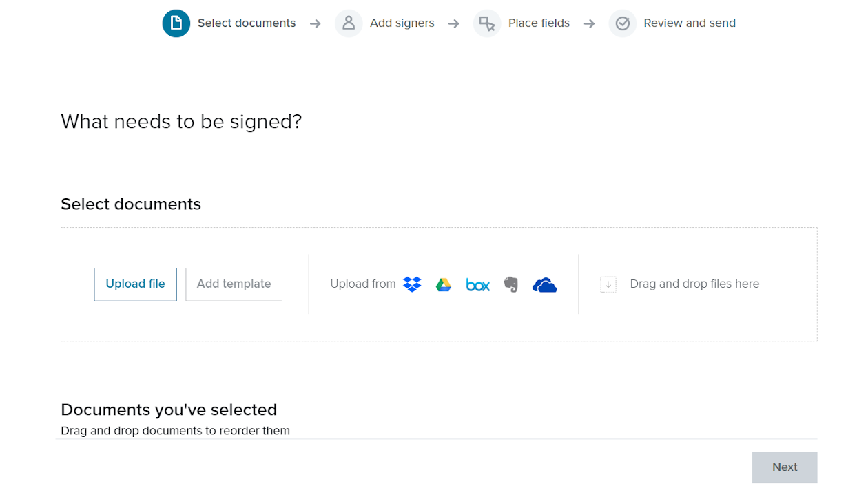Click the arrow after Place fields step
Viewport: 868px width, 488px height.
pos(589,24)
